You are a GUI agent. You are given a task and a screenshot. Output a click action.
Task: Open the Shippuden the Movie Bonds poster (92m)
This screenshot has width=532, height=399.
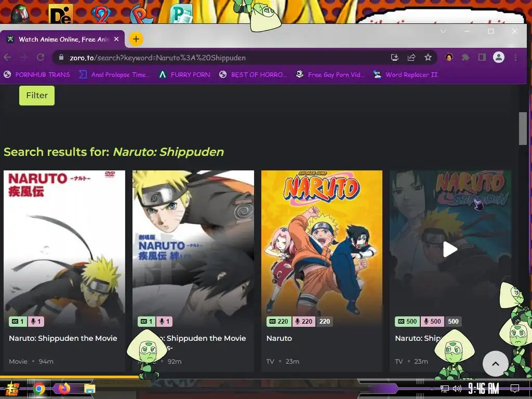point(193,248)
